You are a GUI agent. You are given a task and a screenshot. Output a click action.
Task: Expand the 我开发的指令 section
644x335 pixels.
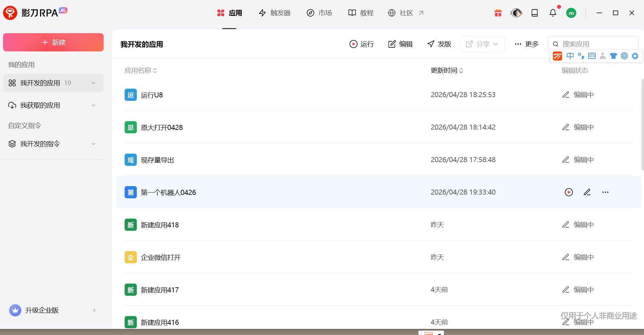pos(93,144)
